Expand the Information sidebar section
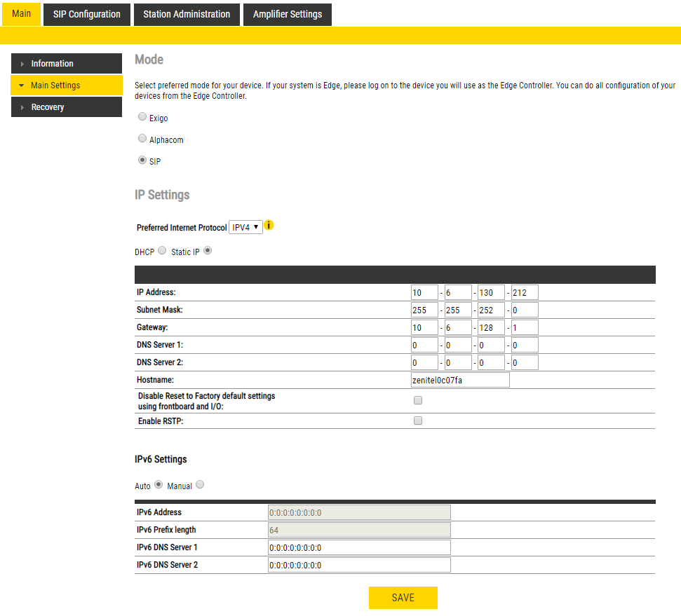This screenshot has width=681, height=616. (67, 64)
